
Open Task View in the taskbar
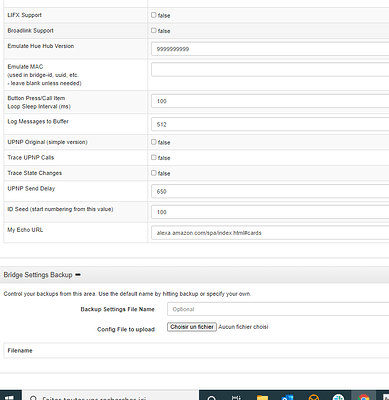pyautogui.click(x=236, y=397)
